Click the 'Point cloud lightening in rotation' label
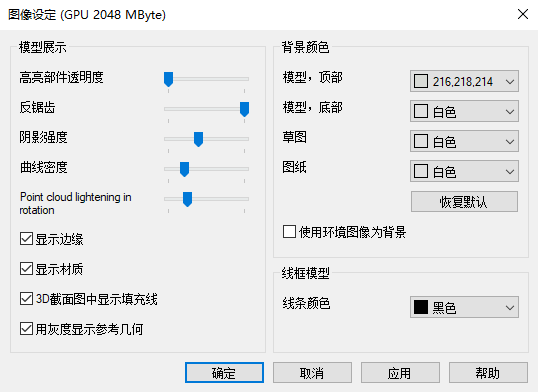This screenshot has height=392, width=538. tap(75, 203)
